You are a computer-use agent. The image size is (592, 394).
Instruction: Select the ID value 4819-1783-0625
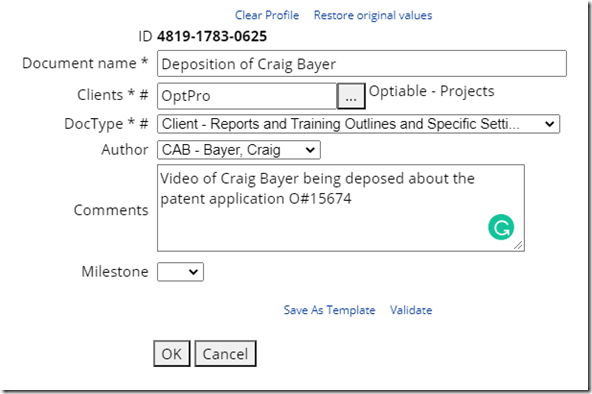212,36
